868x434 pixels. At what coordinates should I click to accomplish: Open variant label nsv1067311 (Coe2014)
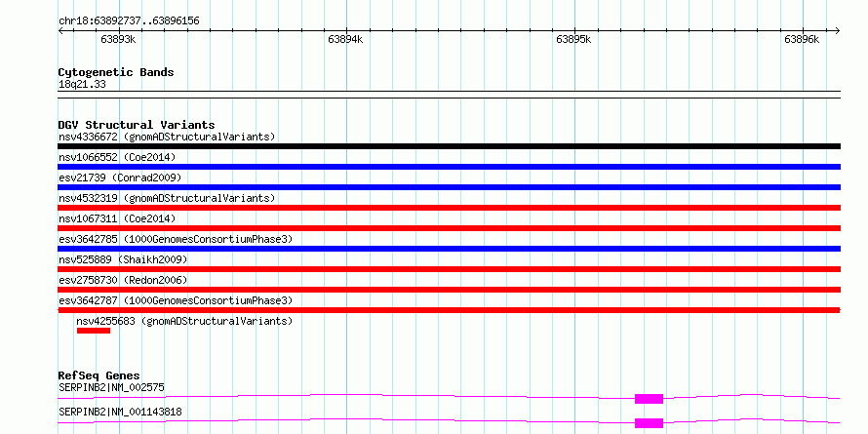pos(117,218)
